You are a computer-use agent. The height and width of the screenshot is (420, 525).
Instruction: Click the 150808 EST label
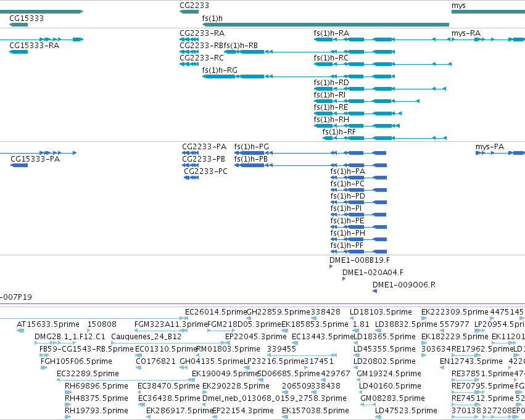tap(102, 324)
